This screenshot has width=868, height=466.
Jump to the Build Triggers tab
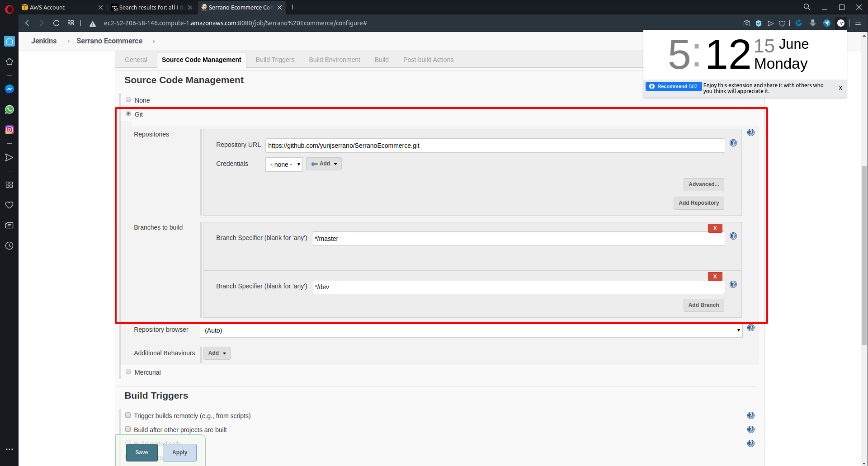pyautogui.click(x=275, y=60)
